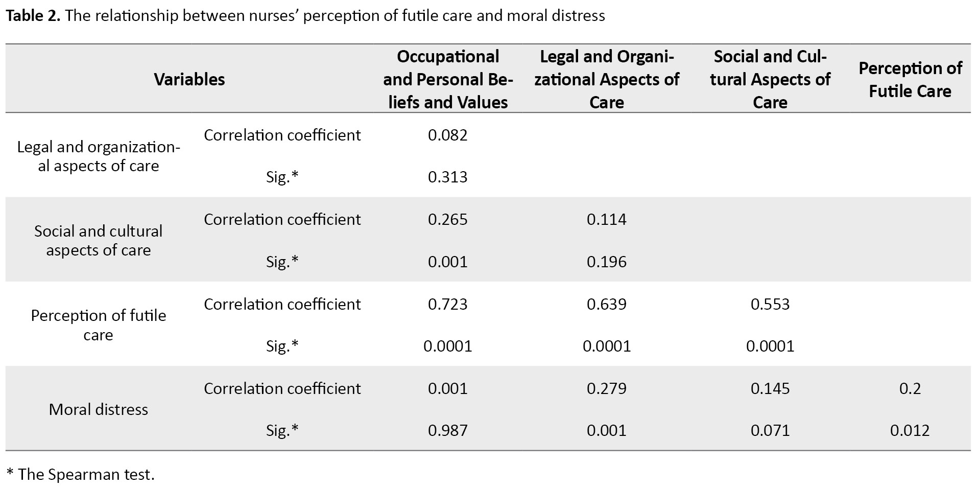The height and width of the screenshot is (487, 980).
Task: Click the 0.553 correlation coefficient cell
Action: pyautogui.click(x=770, y=304)
